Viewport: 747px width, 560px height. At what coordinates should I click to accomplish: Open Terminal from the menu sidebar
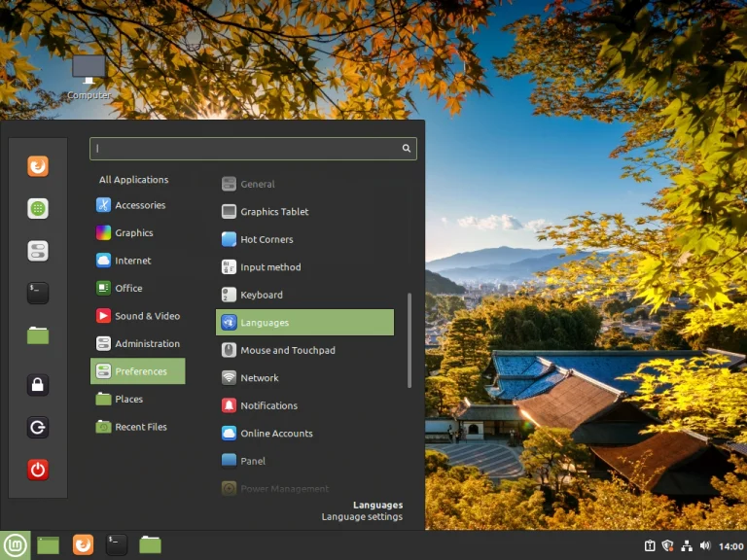point(38,293)
